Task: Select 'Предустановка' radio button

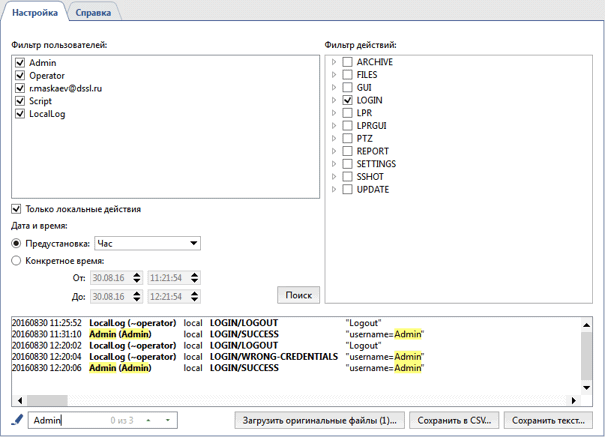Action: (x=16, y=243)
